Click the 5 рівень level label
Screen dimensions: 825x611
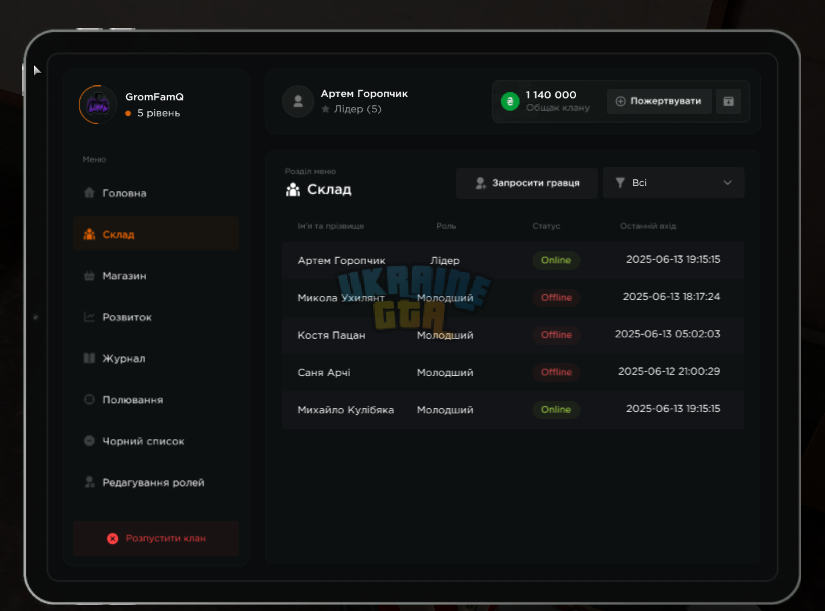point(158,113)
